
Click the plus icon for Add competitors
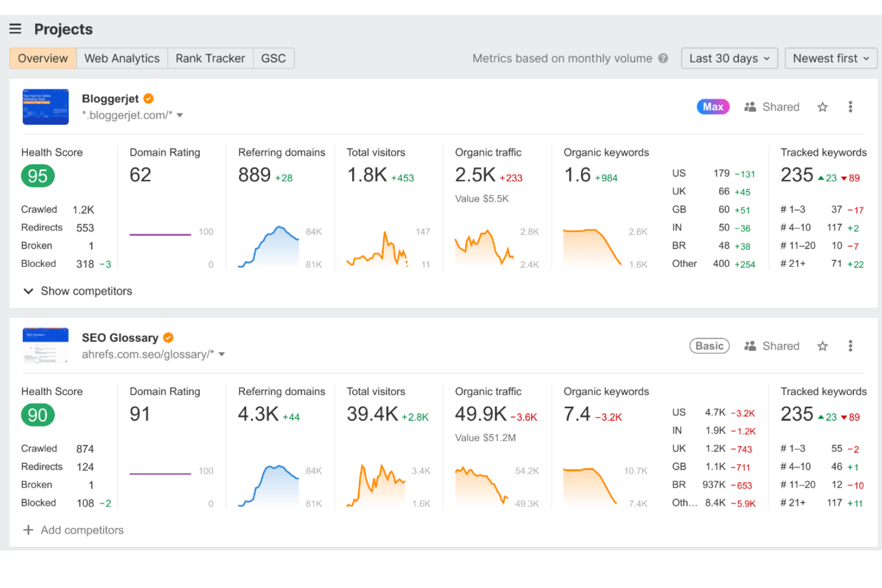point(28,530)
